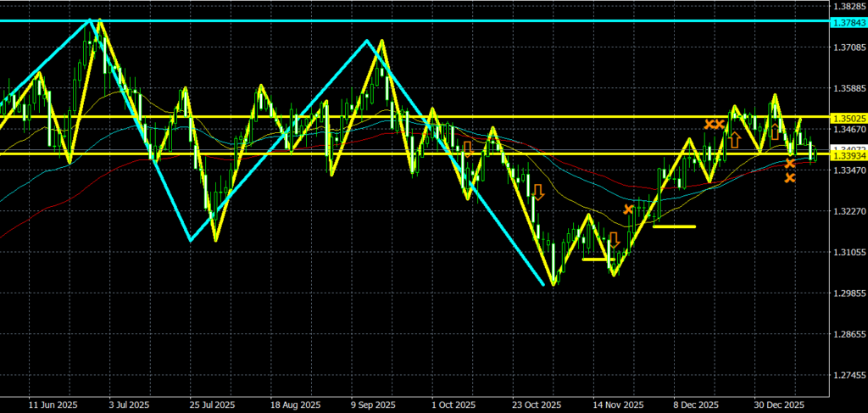
Task: Click the orange X on the 1.33934 line
Action: (790, 163)
